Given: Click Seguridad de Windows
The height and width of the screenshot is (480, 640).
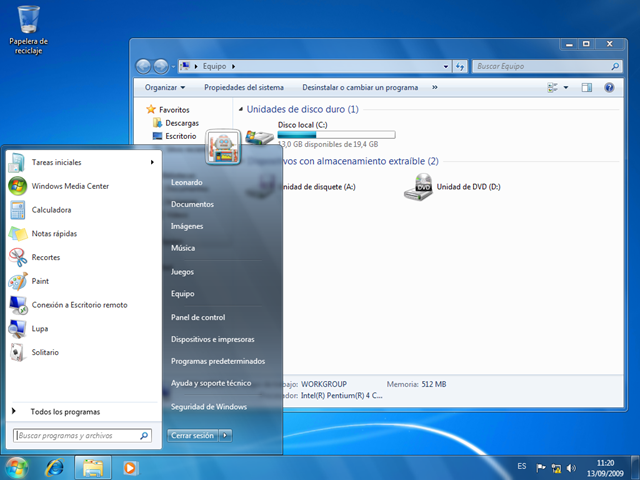Looking at the screenshot, I should [x=209, y=407].
